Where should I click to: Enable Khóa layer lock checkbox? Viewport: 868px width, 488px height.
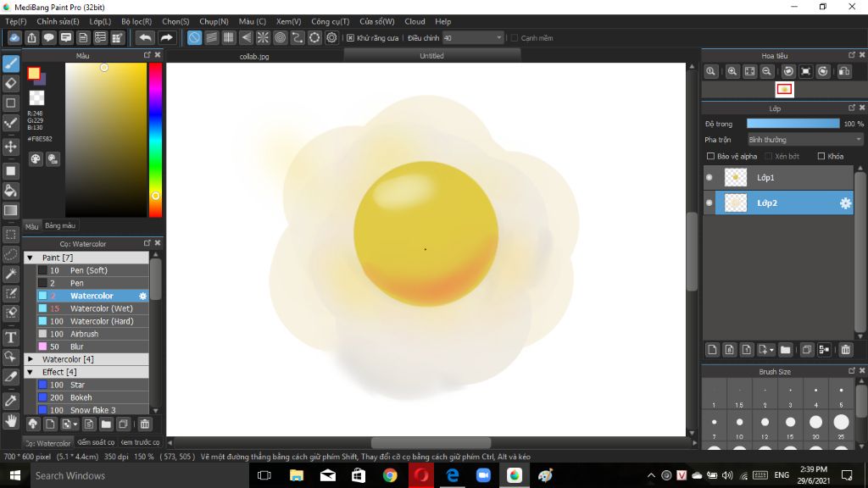point(821,156)
